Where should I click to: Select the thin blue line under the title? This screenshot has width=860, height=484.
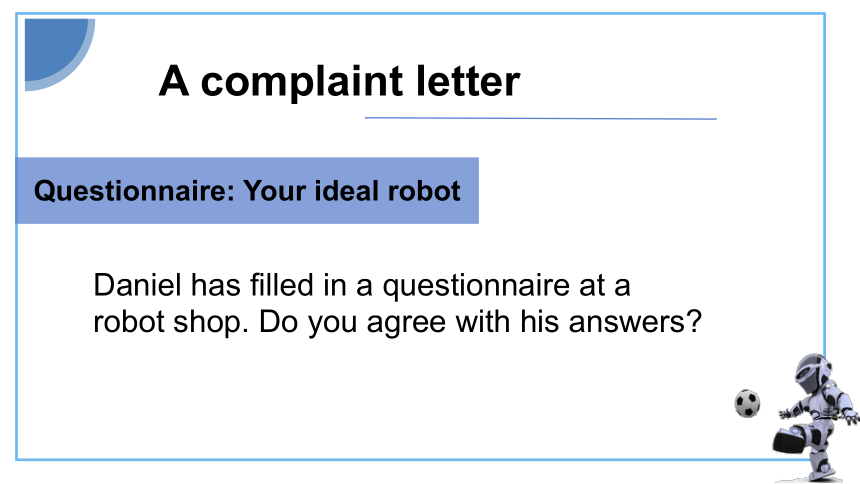[x=541, y=118]
